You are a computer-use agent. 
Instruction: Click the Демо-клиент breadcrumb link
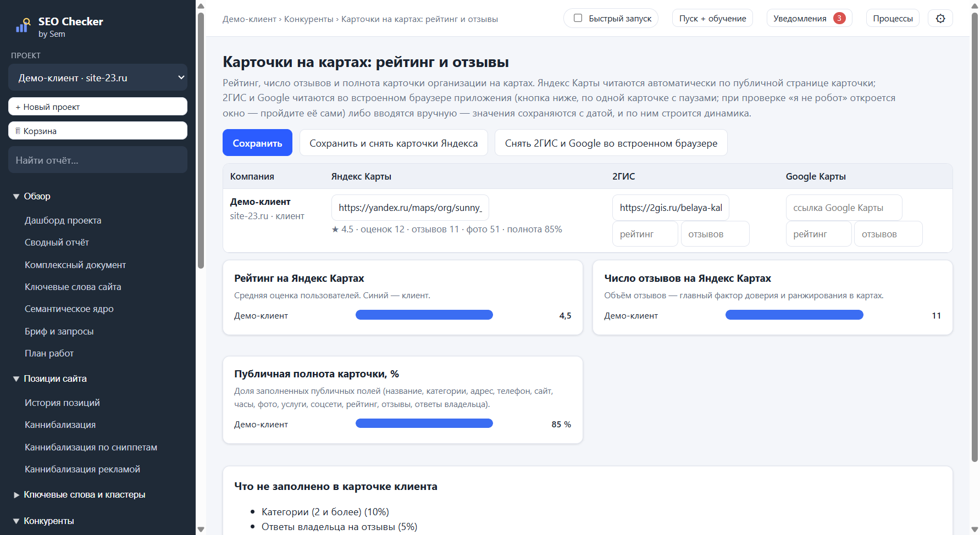pos(250,19)
